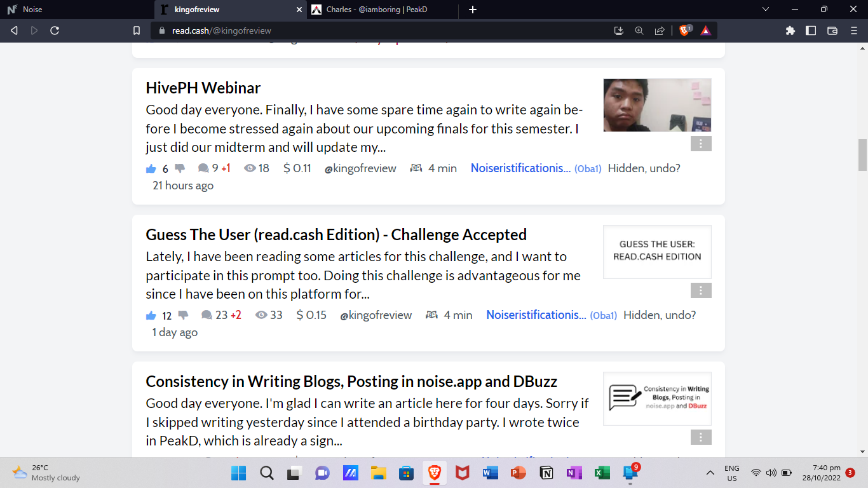Undo hidden status on HivePH Webinar post
Image resolution: width=868 pixels, height=488 pixels.
(x=644, y=168)
